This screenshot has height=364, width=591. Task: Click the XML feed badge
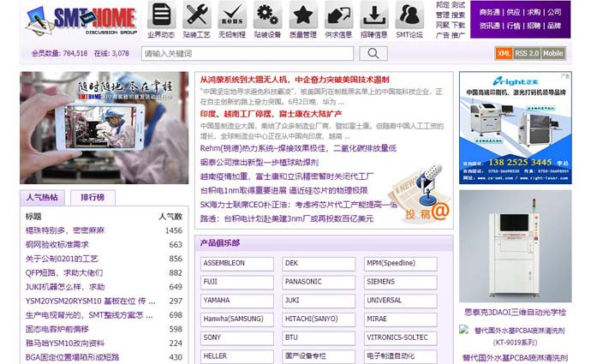[x=503, y=53]
